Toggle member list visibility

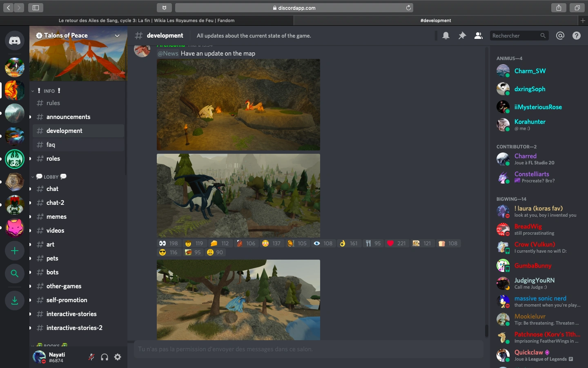478,36
